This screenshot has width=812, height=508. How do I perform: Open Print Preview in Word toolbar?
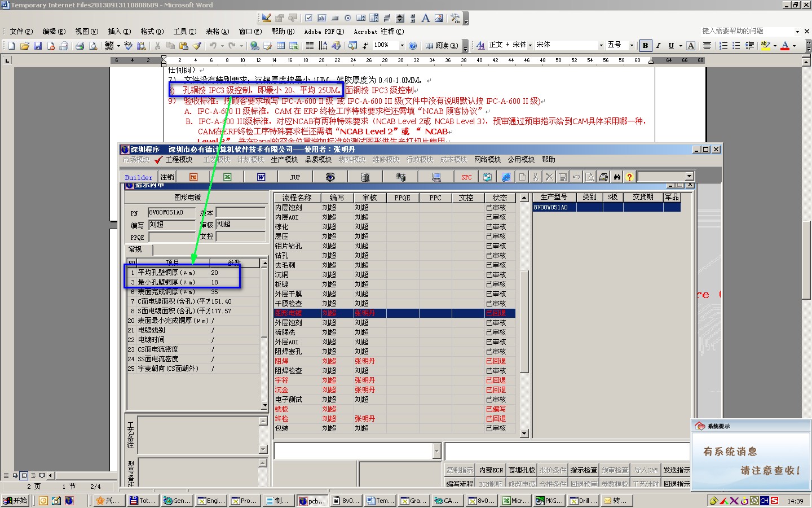point(92,46)
